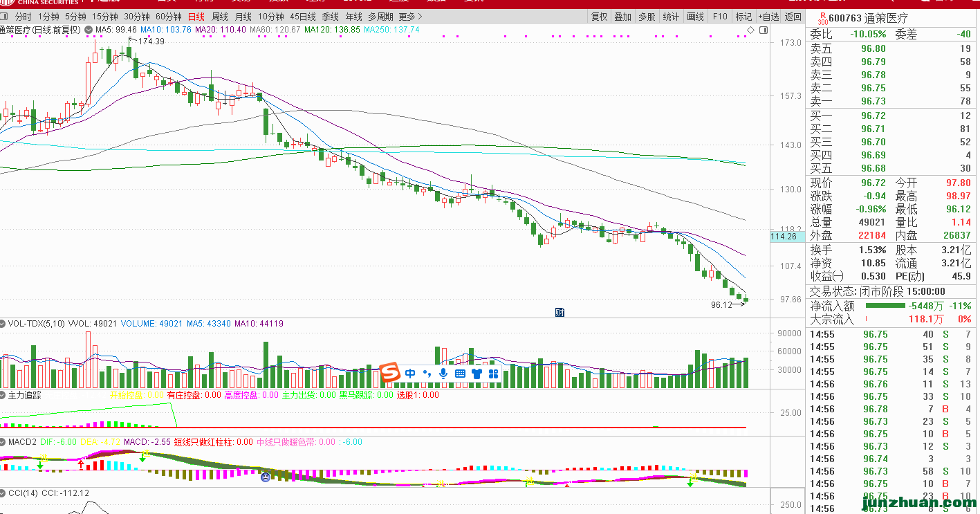The width and height of the screenshot is (980, 514).
Task: Click the Sogou voice input microphone icon
Action: tap(443, 374)
